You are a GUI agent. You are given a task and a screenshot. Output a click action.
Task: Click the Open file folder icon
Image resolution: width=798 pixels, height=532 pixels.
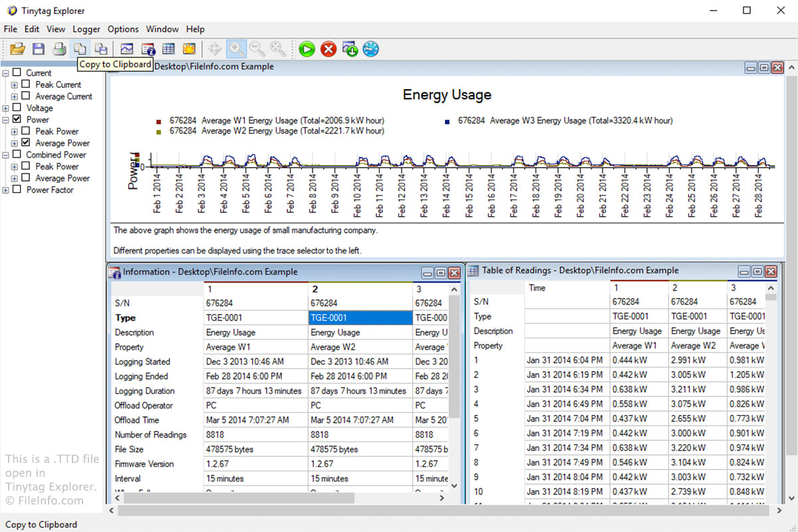point(18,49)
